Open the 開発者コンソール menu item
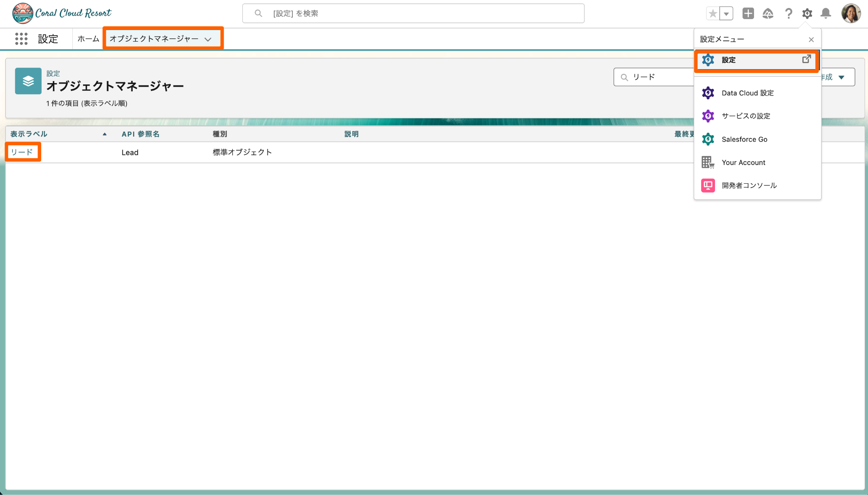This screenshot has height=495, width=868. pyautogui.click(x=749, y=185)
